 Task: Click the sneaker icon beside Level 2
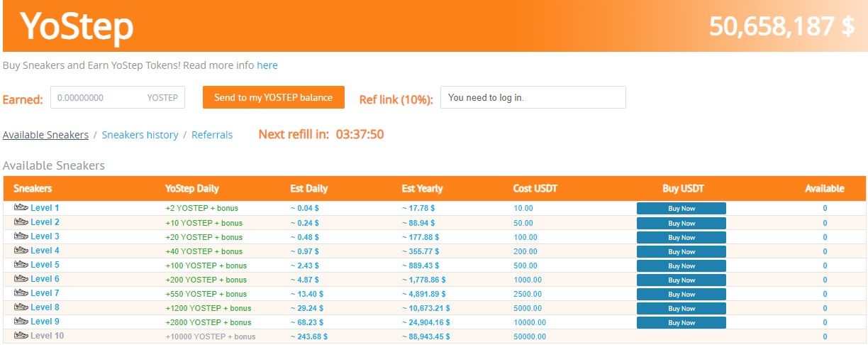[x=21, y=222]
